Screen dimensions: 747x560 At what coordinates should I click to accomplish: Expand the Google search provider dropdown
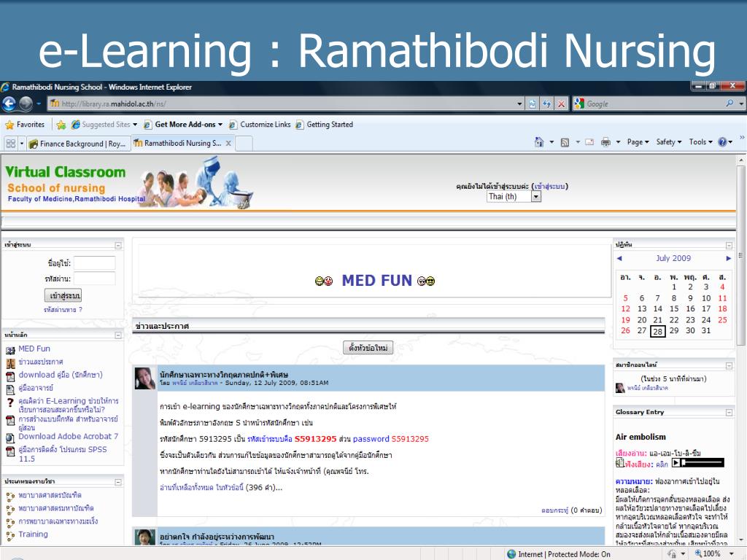click(x=741, y=104)
